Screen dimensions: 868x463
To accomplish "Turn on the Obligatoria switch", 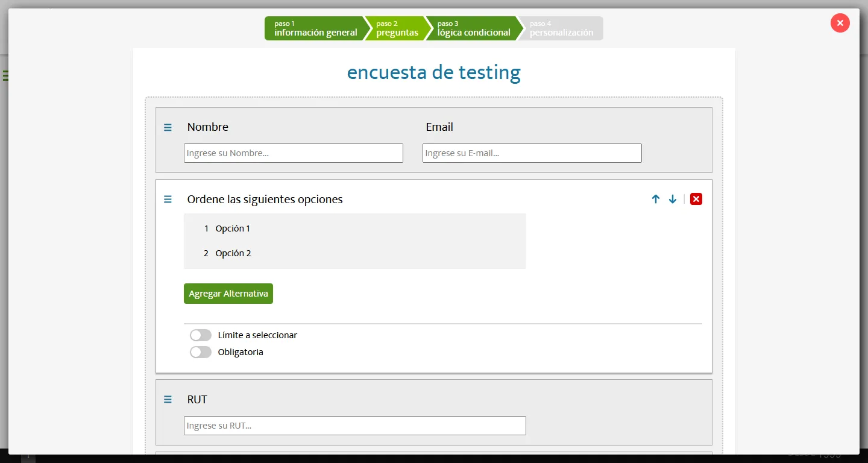I will [201, 352].
